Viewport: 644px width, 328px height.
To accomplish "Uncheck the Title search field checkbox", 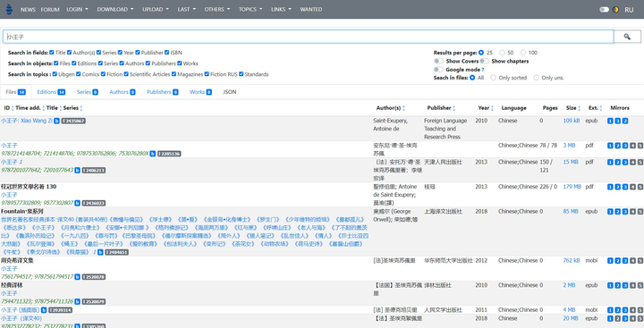I will (x=52, y=53).
